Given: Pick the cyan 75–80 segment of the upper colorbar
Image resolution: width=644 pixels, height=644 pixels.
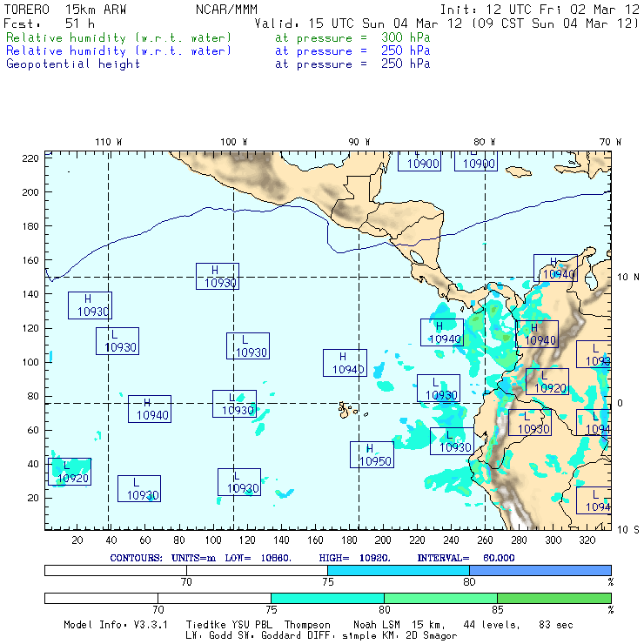Looking at the screenshot, I should click(398, 569).
